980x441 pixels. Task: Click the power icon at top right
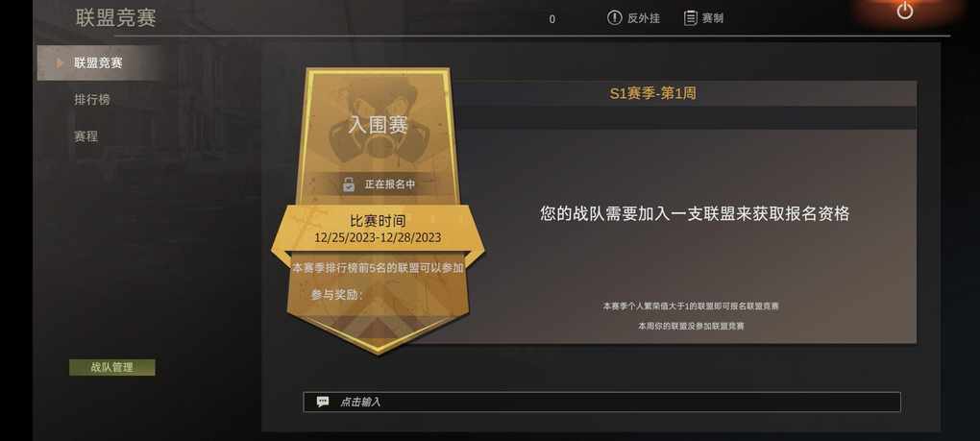(x=904, y=11)
